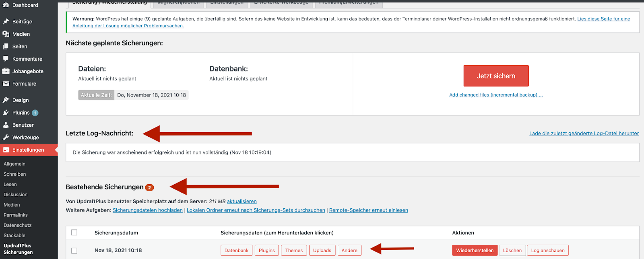Open Stackable settings submenu
The width and height of the screenshot is (644, 259).
coord(14,236)
